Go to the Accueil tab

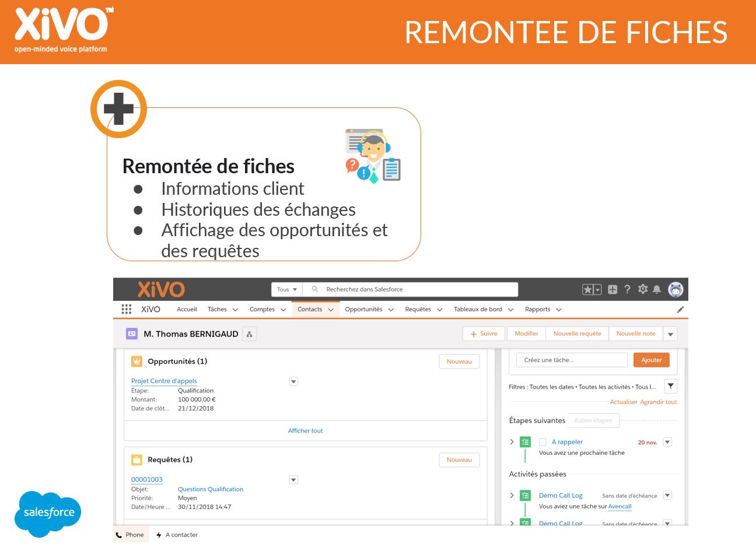[x=187, y=310]
